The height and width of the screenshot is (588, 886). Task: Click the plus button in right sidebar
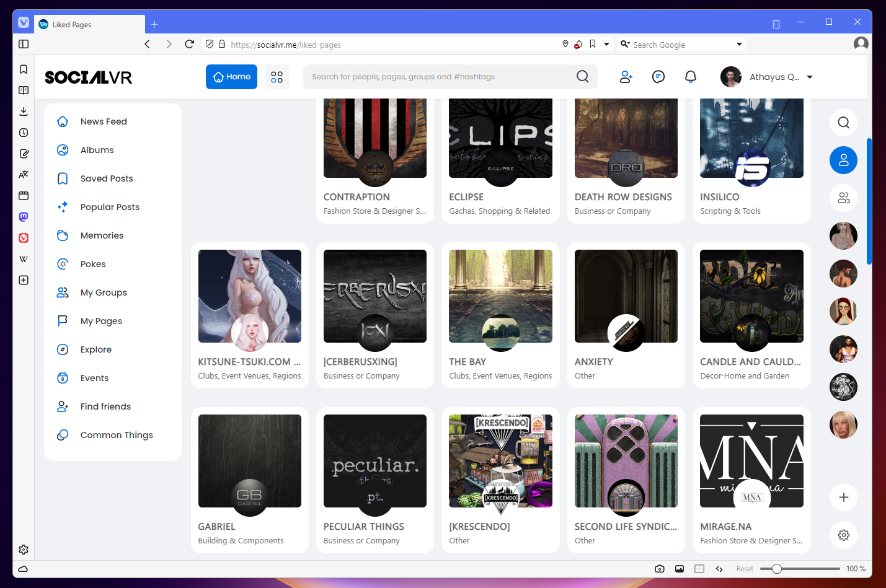tap(843, 498)
